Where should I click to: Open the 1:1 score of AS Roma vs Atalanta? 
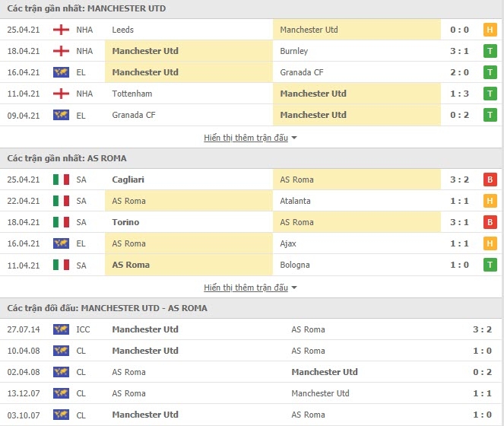tap(459, 201)
